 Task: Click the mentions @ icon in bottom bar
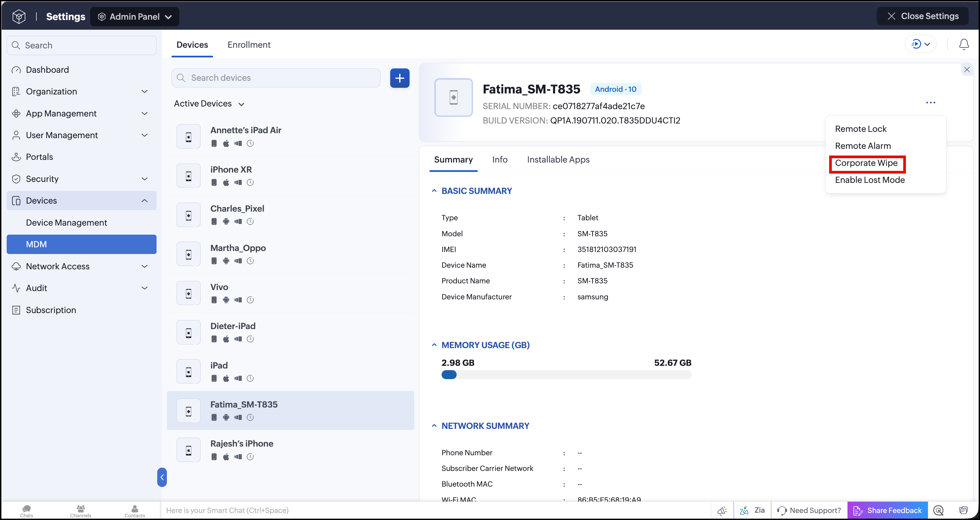pos(938,511)
